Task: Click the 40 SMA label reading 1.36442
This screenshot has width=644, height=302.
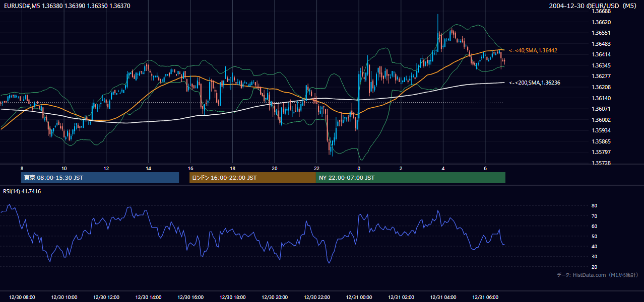Action: tap(533, 50)
